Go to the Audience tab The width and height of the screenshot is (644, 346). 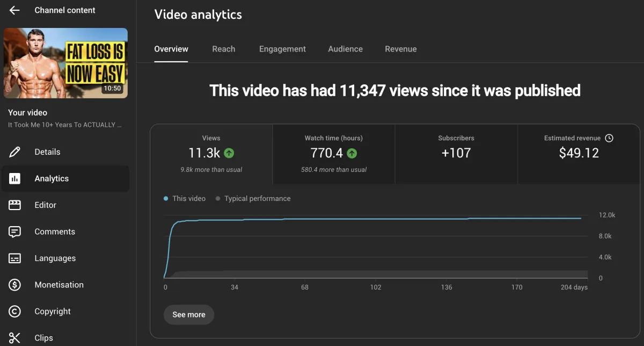(346, 49)
